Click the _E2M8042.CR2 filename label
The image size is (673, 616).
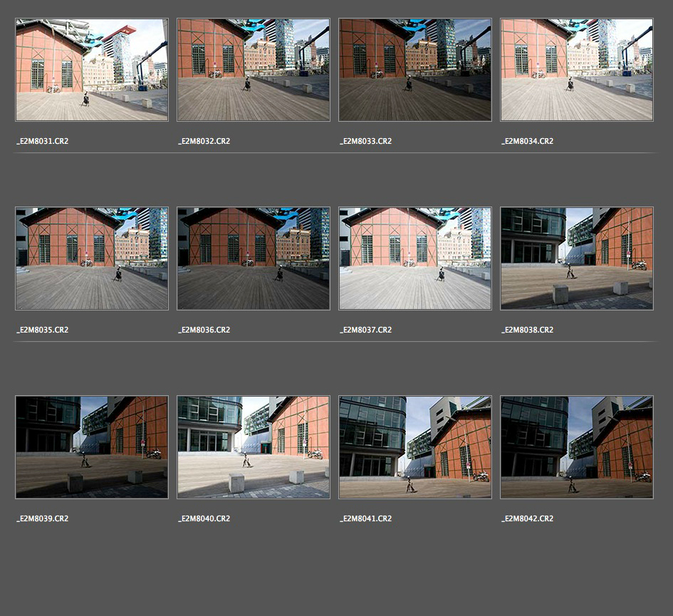[x=528, y=518]
